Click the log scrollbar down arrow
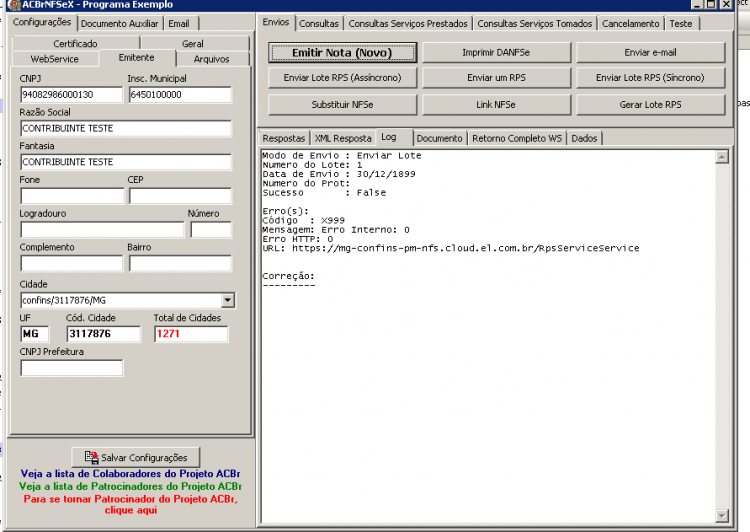This screenshot has height=532, width=750. click(722, 516)
